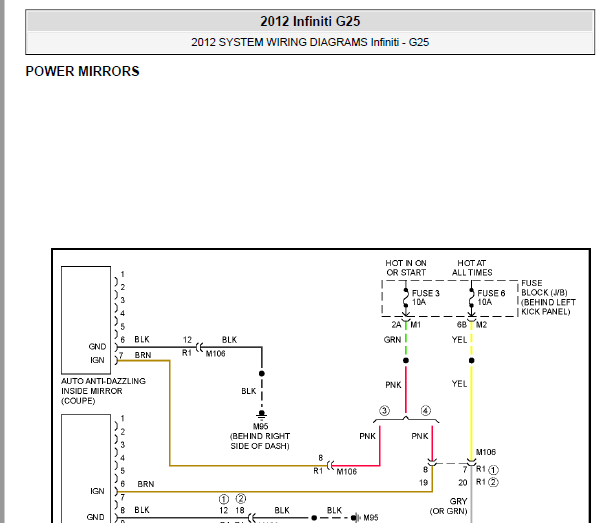Click 'FUSE BLOCK (J/B) (BEHIND LEFT KICK PANEL)' text

point(548,297)
